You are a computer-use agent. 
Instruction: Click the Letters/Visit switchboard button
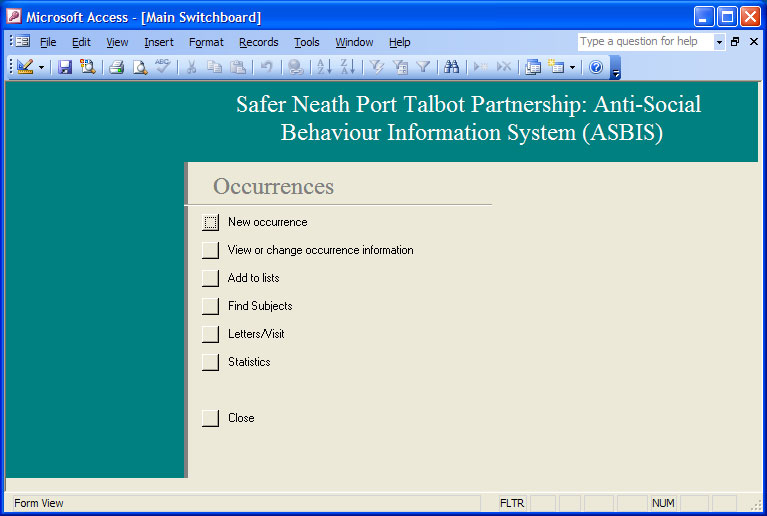tap(210, 334)
